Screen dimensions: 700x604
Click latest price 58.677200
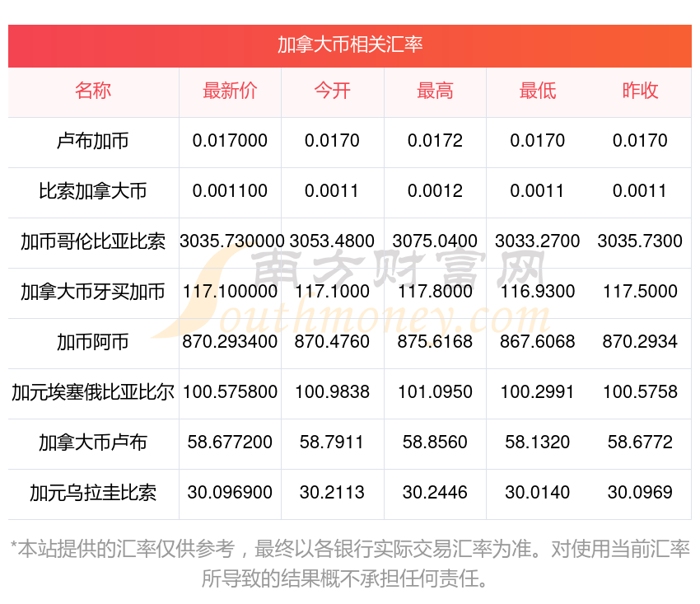point(230,442)
